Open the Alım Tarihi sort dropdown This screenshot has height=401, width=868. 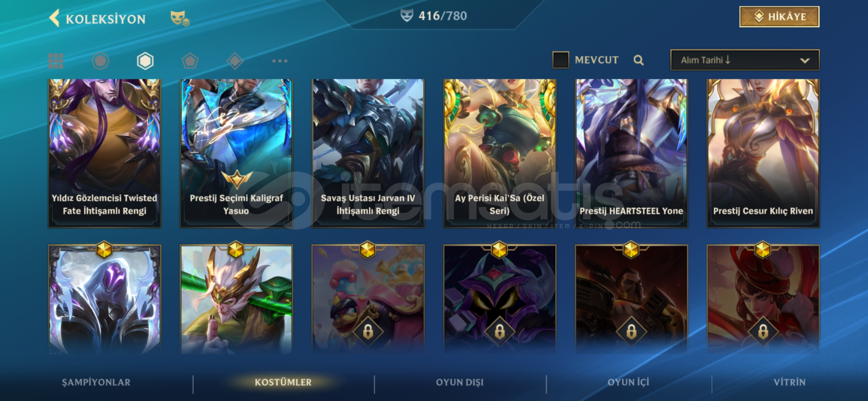(x=745, y=60)
